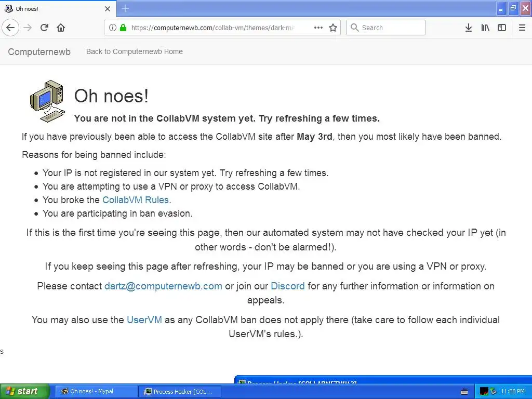
Task: Click the 11:00 PM taskbar clock
Action: coord(513,392)
